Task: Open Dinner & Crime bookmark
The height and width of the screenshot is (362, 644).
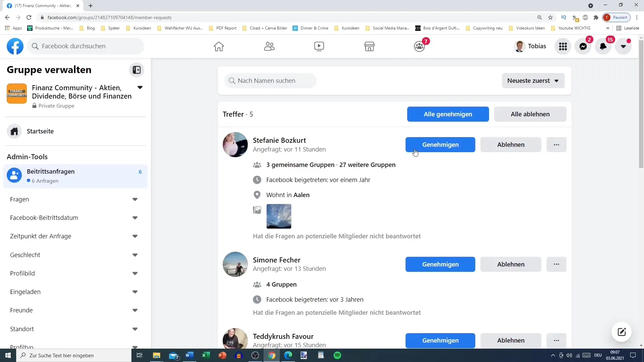Action: click(x=311, y=28)
